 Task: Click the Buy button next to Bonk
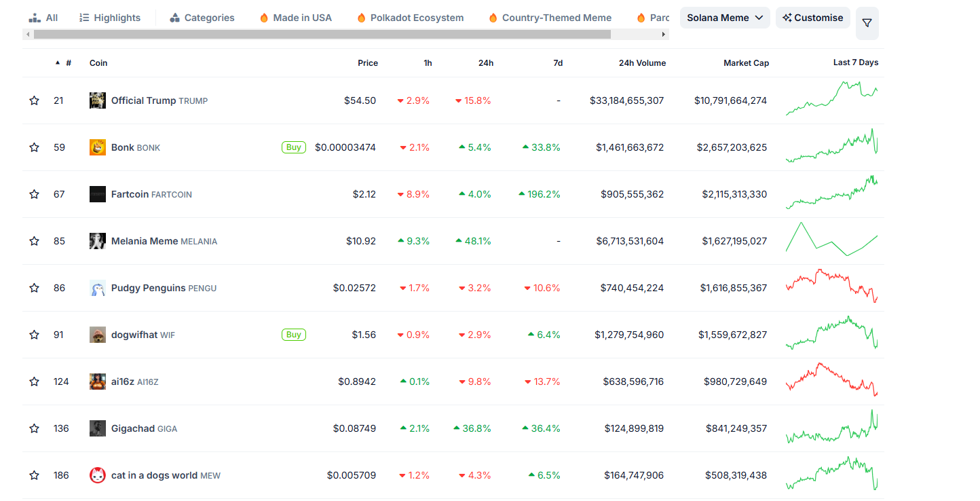pyautogui.click(x=293, y=147)
